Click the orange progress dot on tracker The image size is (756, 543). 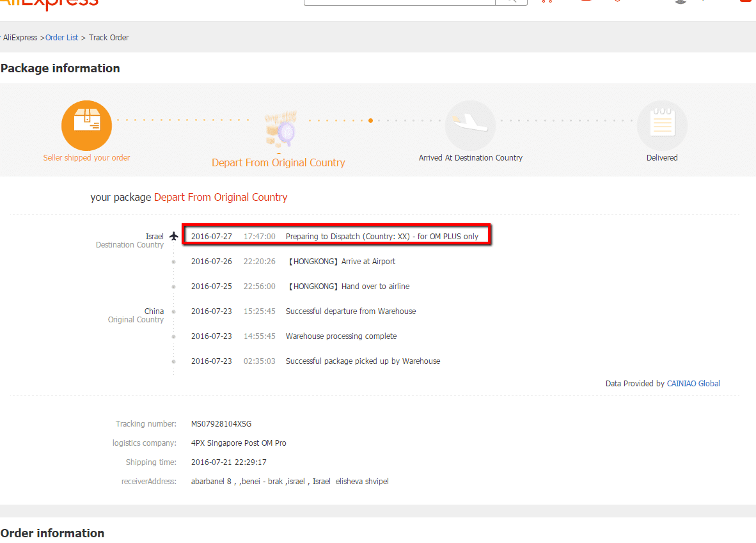370,120
